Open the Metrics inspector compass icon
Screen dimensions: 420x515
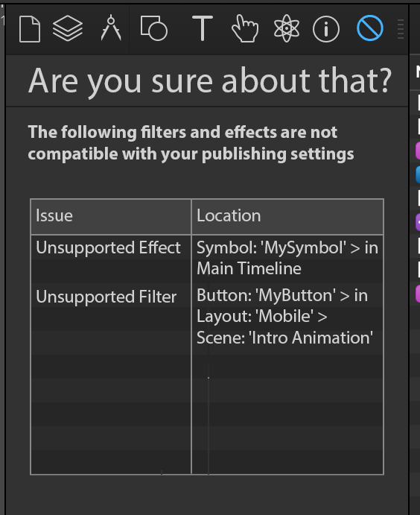coord(111,28)
